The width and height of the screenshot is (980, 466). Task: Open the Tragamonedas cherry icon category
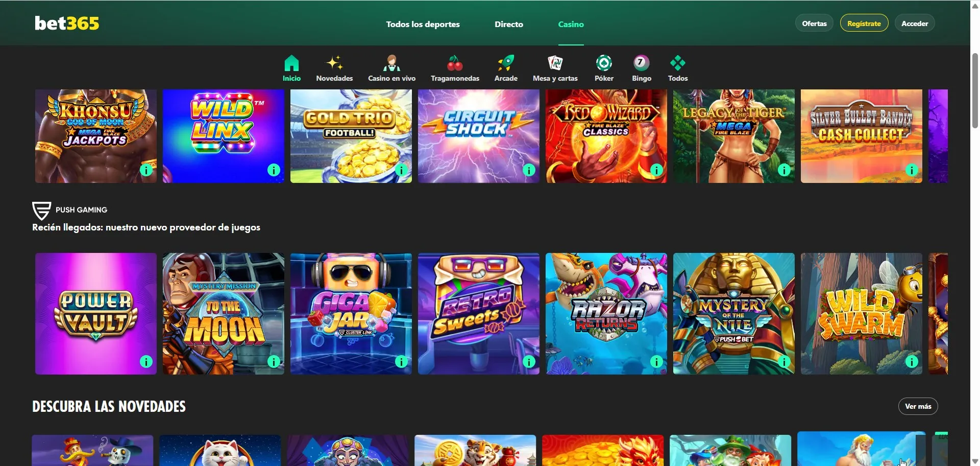[455, 63]
